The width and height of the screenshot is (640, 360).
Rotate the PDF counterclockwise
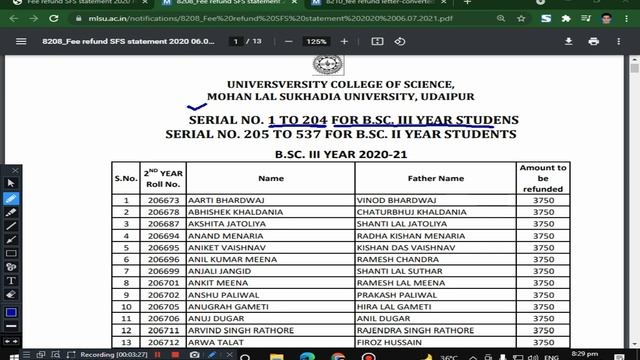point(400,42)
